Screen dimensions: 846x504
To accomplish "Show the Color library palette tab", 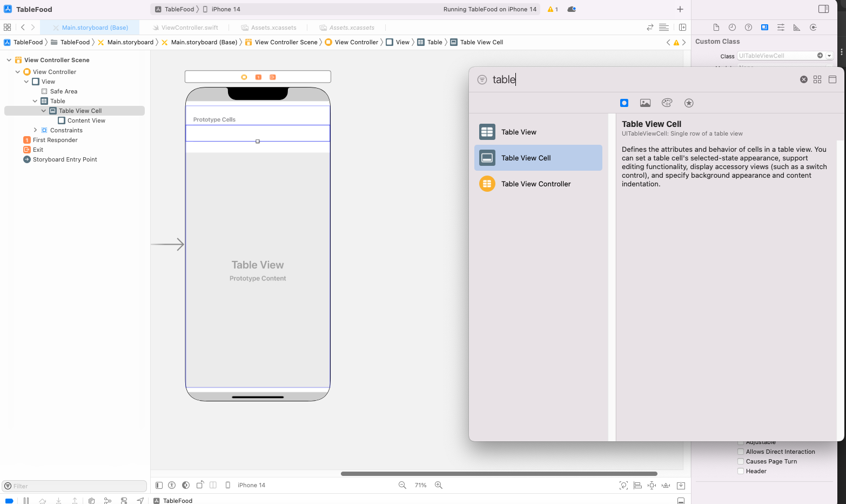I will click(667, 103).
